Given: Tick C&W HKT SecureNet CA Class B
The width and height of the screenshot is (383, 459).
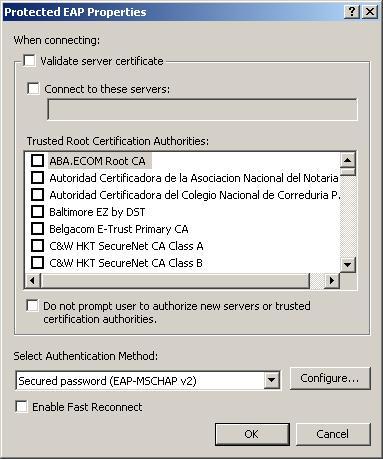Looking at the screenshot, I should click(x=37, y=262).
